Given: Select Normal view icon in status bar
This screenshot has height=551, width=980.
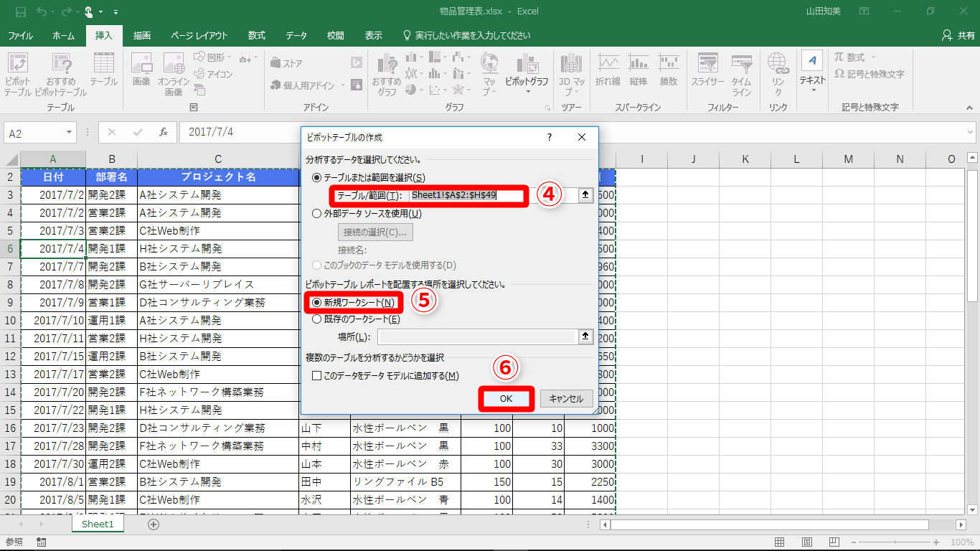Looking at the screenshot, I should coord(780,542).
